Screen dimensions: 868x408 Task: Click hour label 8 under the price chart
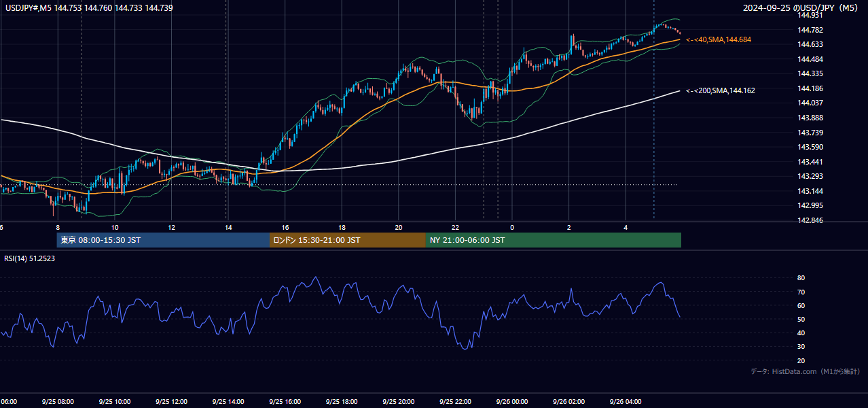pos(58,228)
